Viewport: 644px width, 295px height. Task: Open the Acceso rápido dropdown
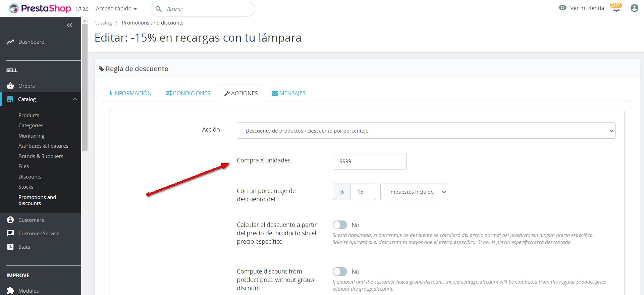116,8
